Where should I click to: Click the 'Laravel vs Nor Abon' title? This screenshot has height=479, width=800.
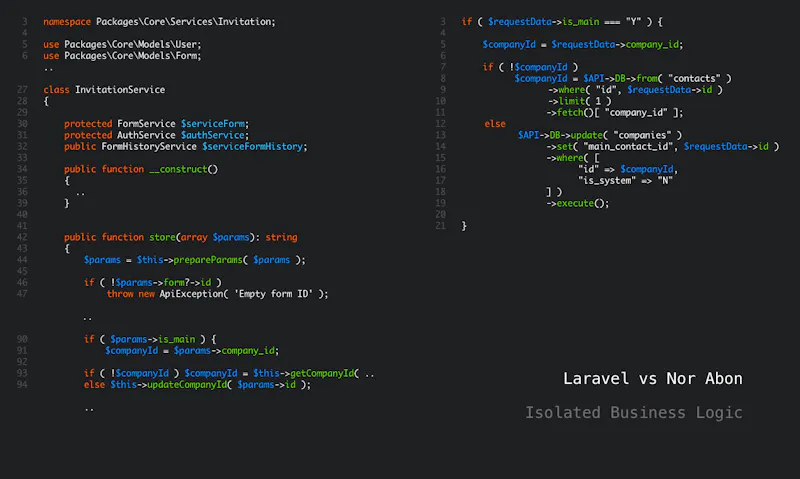[653, 379]
